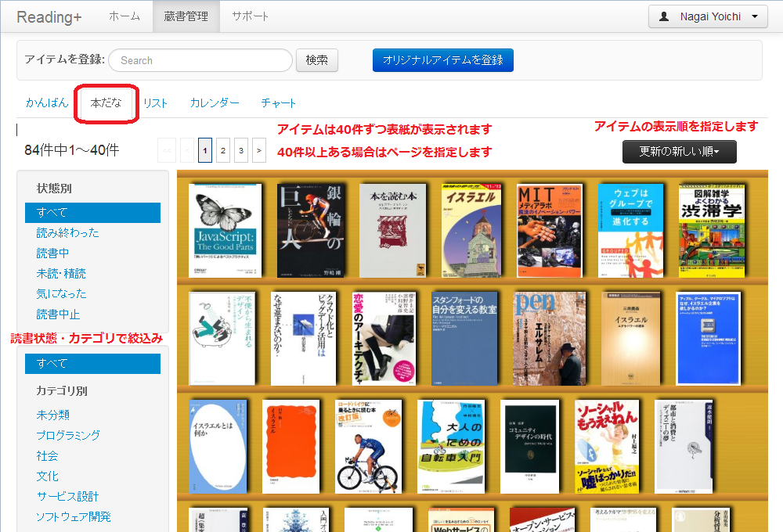Switch to the かんばん tab
The height and width of the screenshot is (532, 783).
47,102
